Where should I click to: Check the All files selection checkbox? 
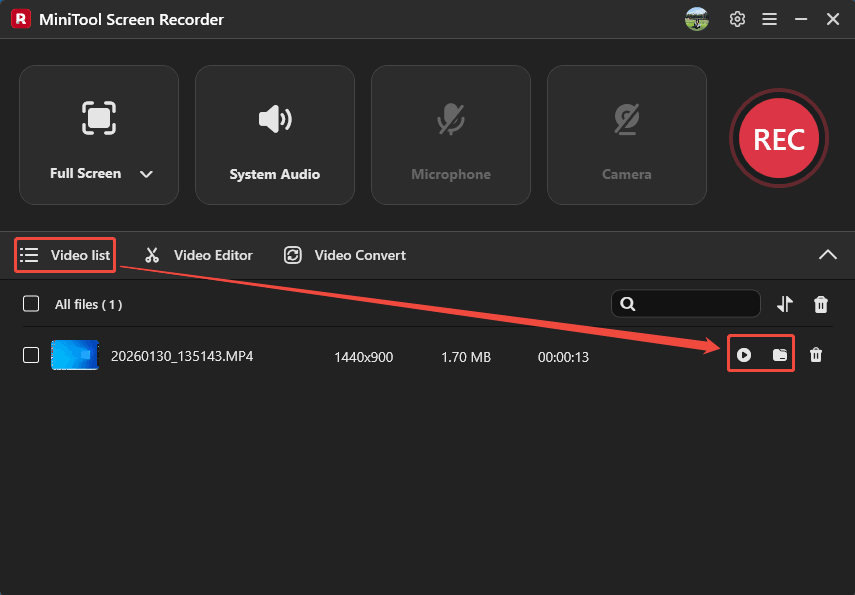tap(30, 304)
